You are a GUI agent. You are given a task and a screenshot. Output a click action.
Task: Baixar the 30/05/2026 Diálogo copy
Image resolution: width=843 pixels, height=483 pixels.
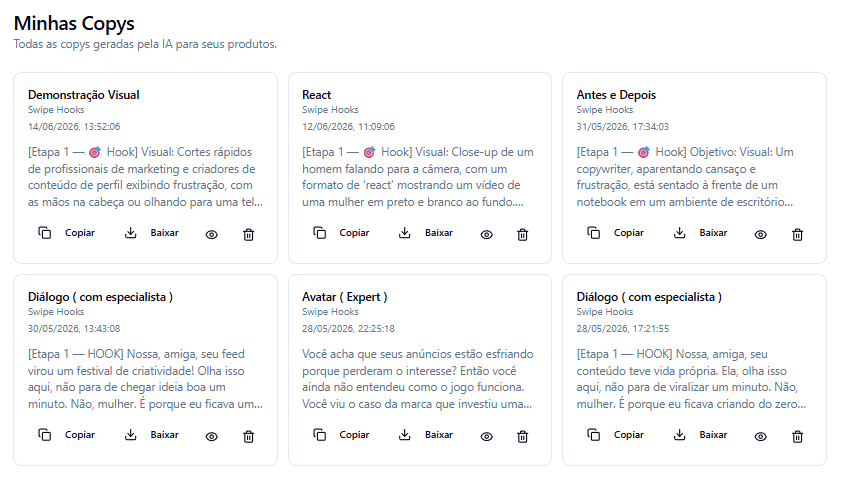153,435
